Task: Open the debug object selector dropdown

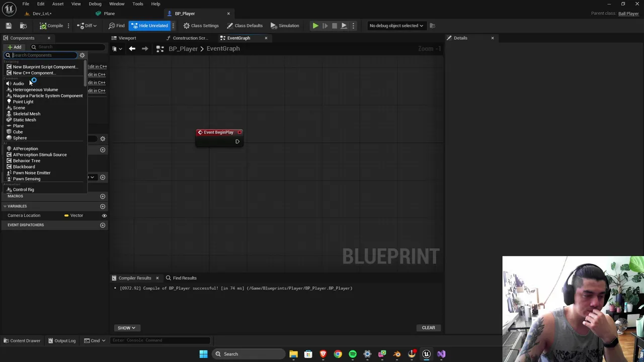Action: [x=396, y=26]
